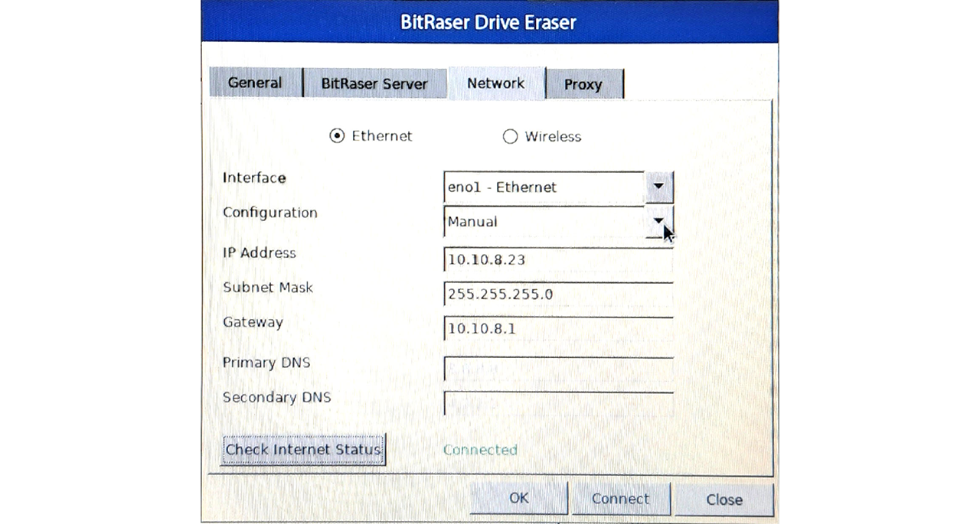Choose the Wireless radio option
This screenshot has height=524, width=980.
point(510,137)
